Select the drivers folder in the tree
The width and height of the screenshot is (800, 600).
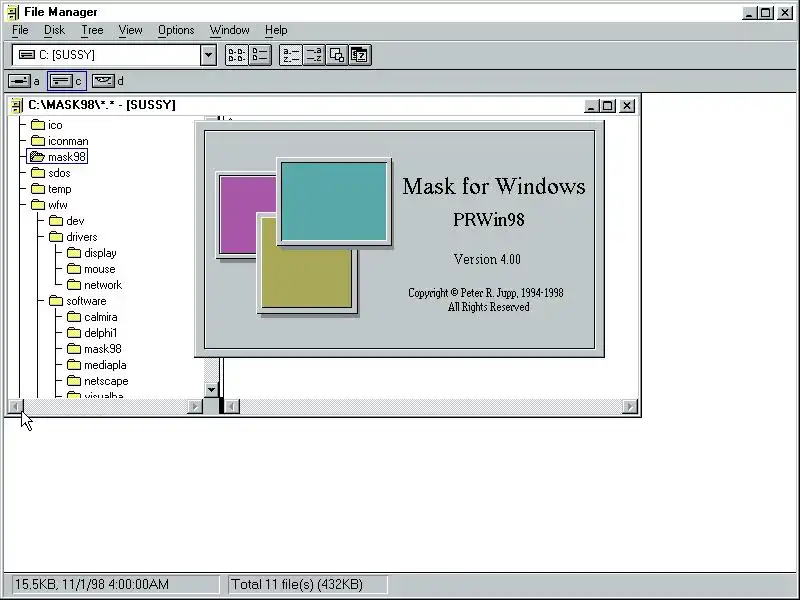tap(73, 237)
